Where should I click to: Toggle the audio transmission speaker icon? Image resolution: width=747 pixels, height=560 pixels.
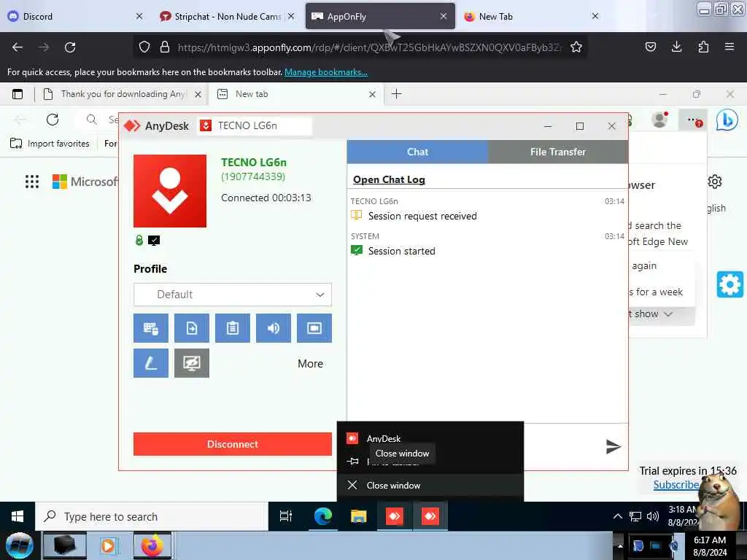[x=274, y=328]
